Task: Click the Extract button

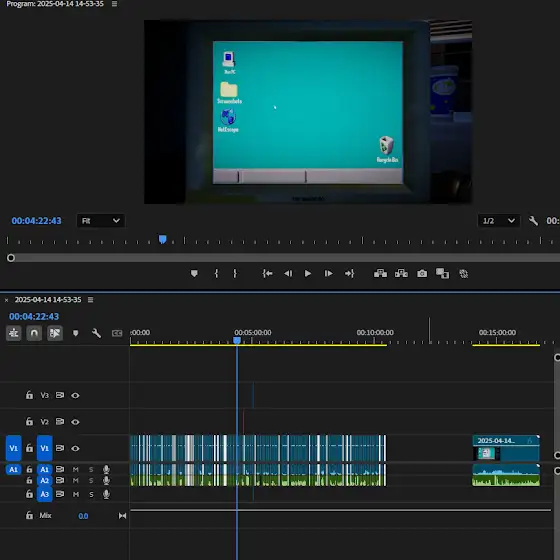Action: [x=401, y=274]
